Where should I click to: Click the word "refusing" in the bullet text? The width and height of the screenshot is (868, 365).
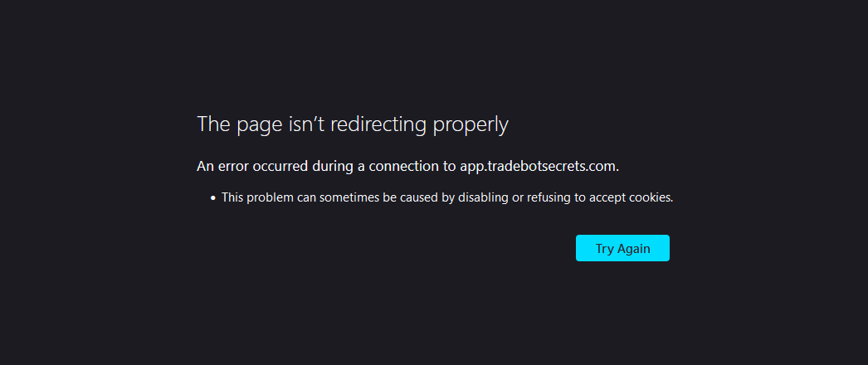point(549,197)
